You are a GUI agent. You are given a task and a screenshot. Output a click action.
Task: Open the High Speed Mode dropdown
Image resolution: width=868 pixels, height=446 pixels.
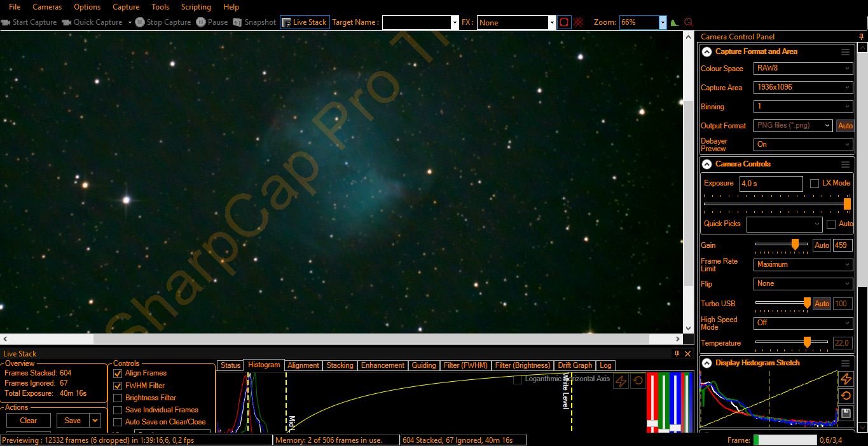(x=803, y=323)
